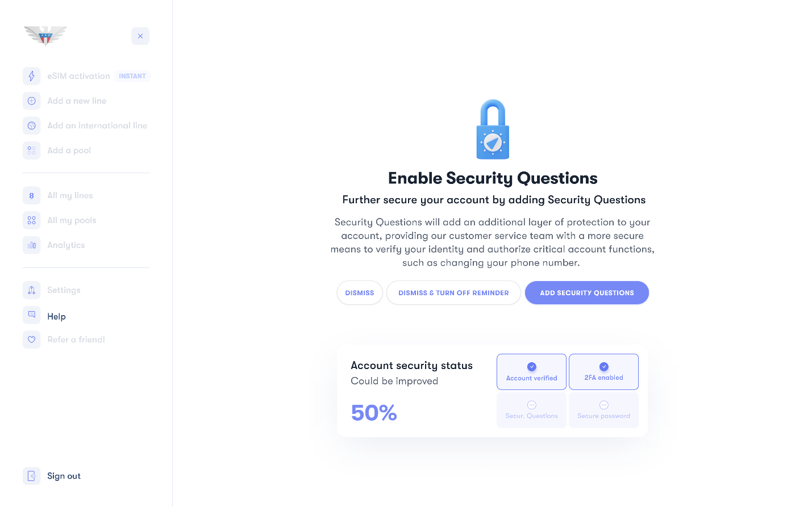
Task: Click the company logo at the top
Action: [45, 36]
